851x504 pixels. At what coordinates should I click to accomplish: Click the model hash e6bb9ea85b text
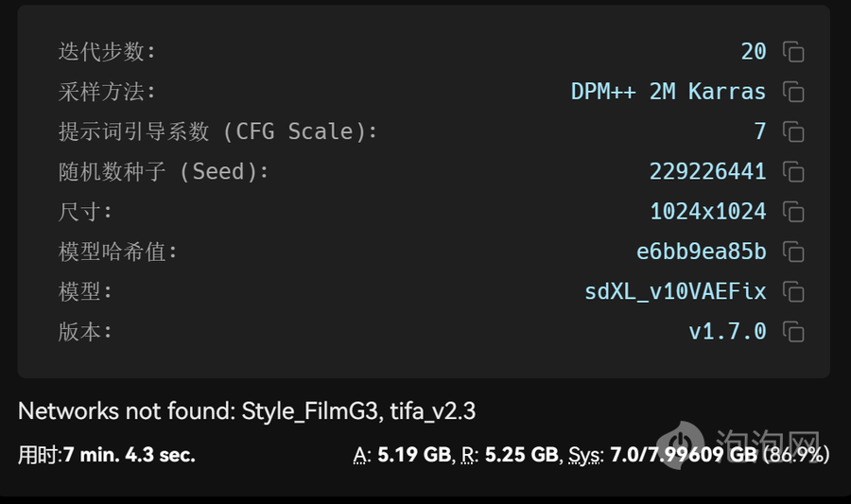[x=702, y=252]
